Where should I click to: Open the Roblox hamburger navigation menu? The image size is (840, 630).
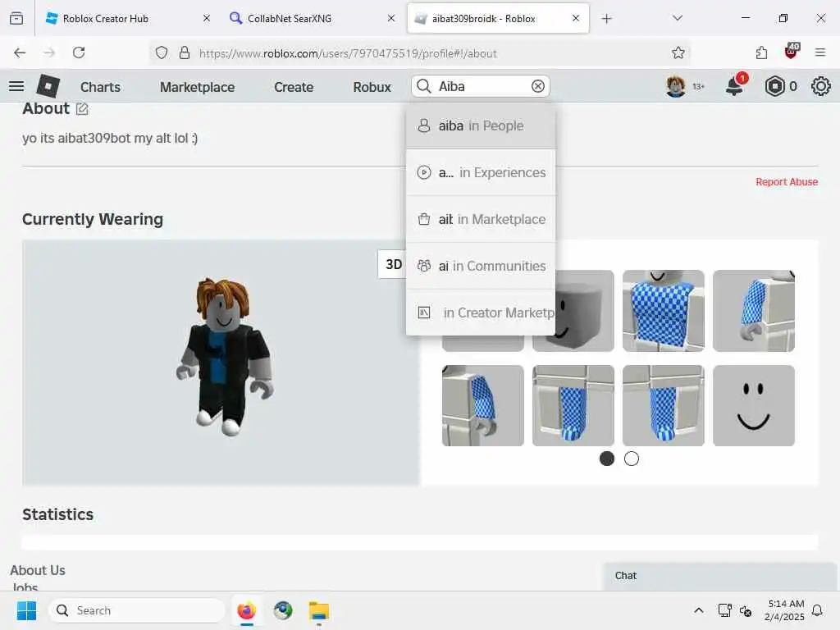16,86
